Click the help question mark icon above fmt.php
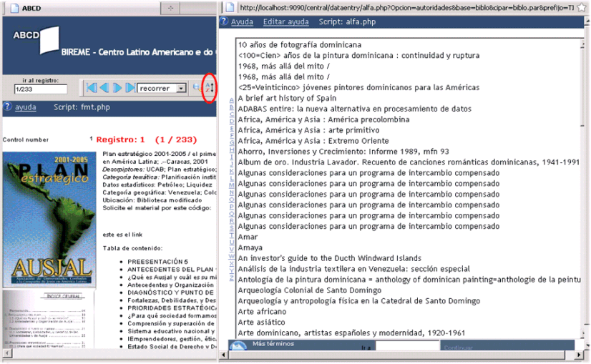Image resolution: width=591 pixels, height=364 pixels. (7, 107)
